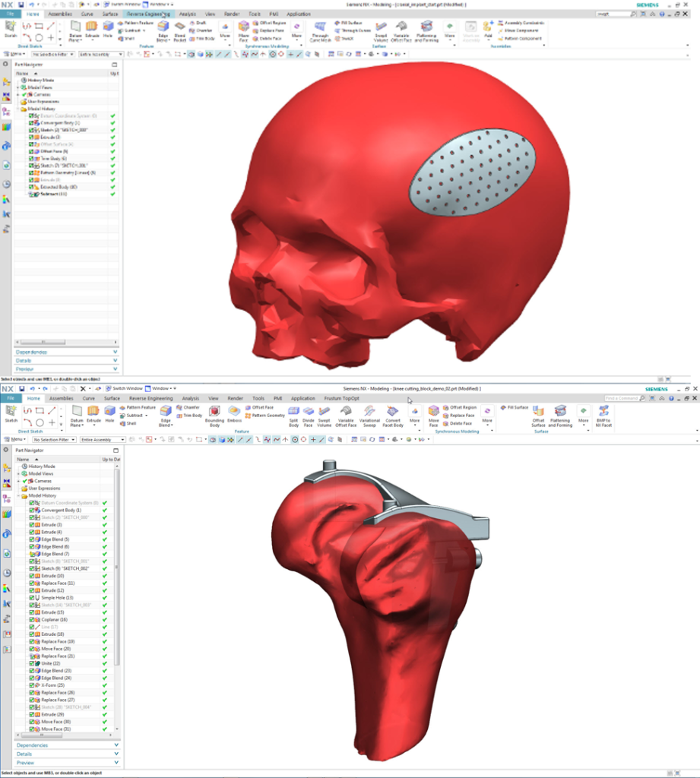Expand Dependencies panel in lower Part Navigator
The image size is (700, 778).
[x=67, y=745]
